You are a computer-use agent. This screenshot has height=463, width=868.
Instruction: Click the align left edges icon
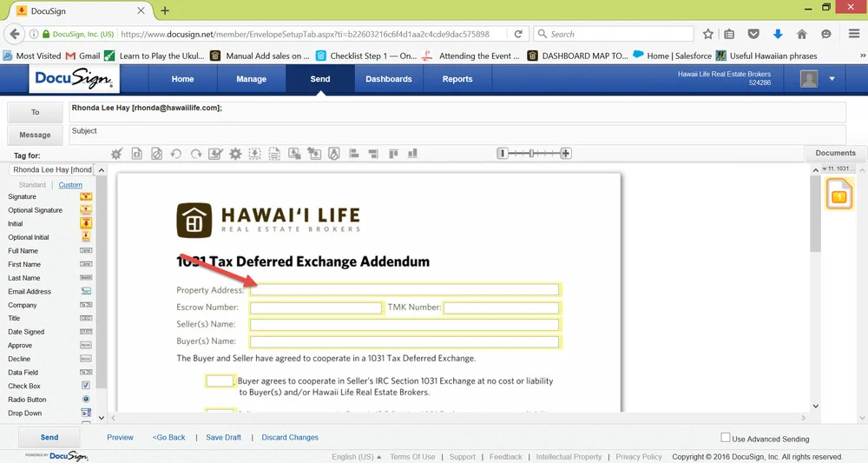pos(354,154)
